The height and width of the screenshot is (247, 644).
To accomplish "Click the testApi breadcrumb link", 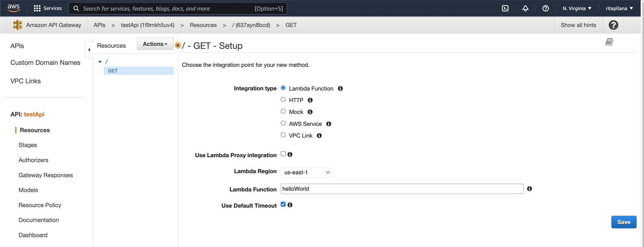I will pyautogui.click(x=148, y=25).
